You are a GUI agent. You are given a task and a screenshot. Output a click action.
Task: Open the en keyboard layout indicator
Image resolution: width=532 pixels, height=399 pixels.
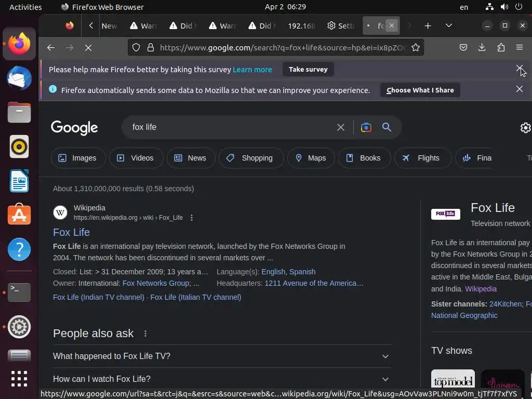[x=464, y=7]
